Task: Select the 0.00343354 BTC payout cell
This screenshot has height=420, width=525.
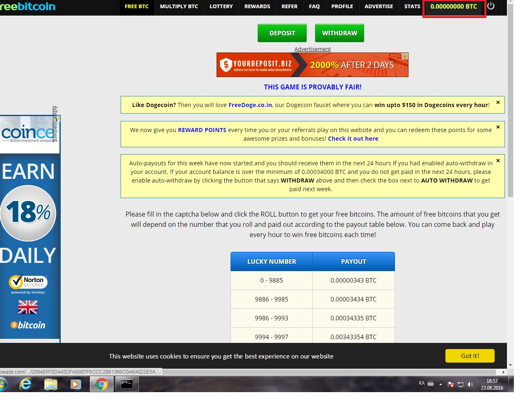Action: pyautogui.click(x=354, y=336)
